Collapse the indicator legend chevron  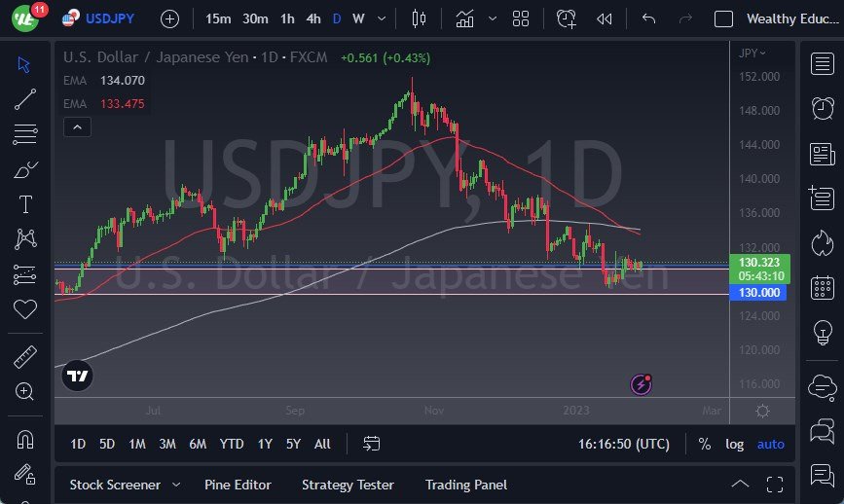tap(77, 126)
